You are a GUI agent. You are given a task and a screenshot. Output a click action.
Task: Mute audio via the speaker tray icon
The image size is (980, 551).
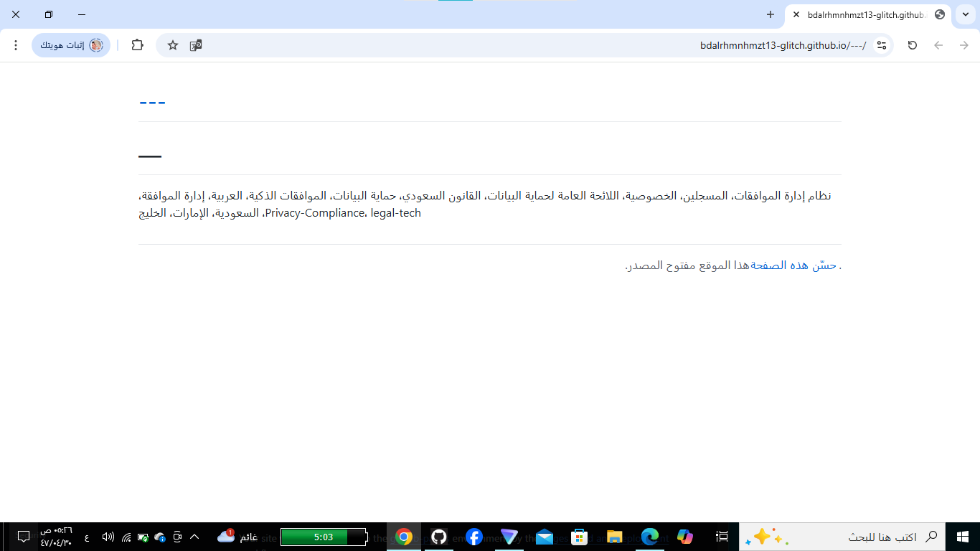[x=108, y=536]
